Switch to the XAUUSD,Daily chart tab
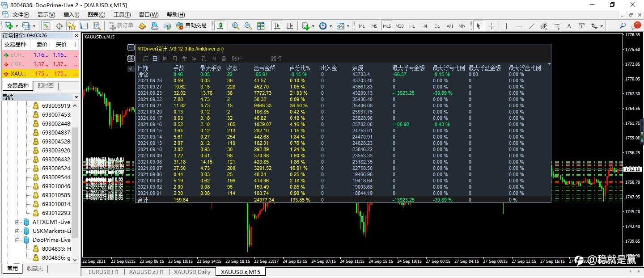The image size is (644, 278). point(192,272)
